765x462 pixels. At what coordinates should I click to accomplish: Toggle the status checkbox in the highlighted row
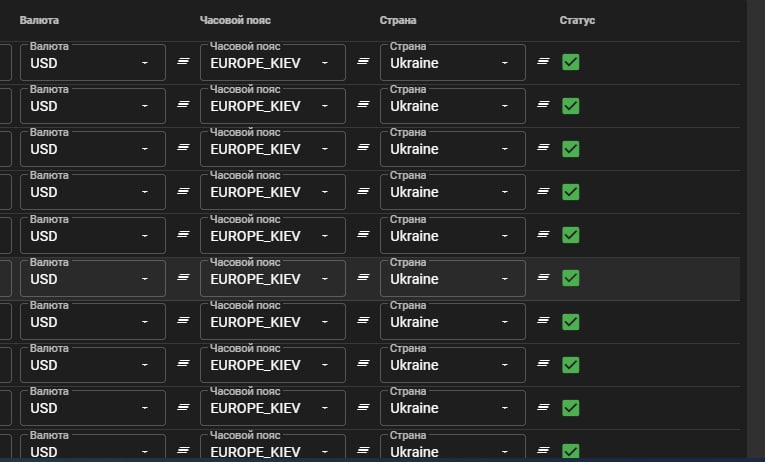(x=571, y=278)
